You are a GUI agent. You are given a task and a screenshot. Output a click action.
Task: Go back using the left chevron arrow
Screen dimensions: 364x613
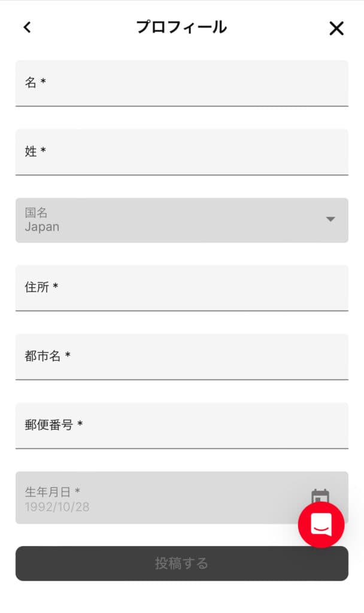[27, 28]
